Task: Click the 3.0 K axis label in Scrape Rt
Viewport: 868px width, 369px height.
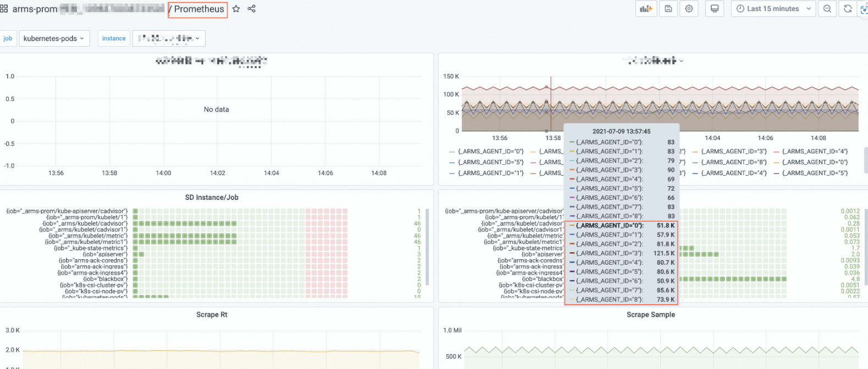Action: click(13, 331)
